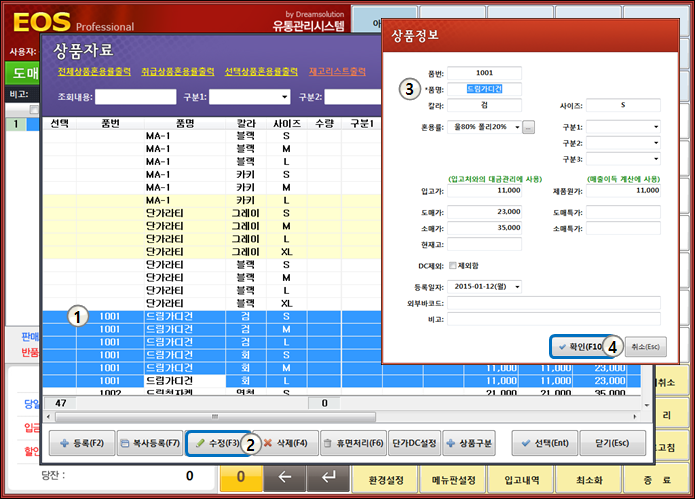The height and width of the screenshot is (499, 695).
Task: Click the 도매가 field with 23,000
Action: pyautogui.click(x=484, y=212)
